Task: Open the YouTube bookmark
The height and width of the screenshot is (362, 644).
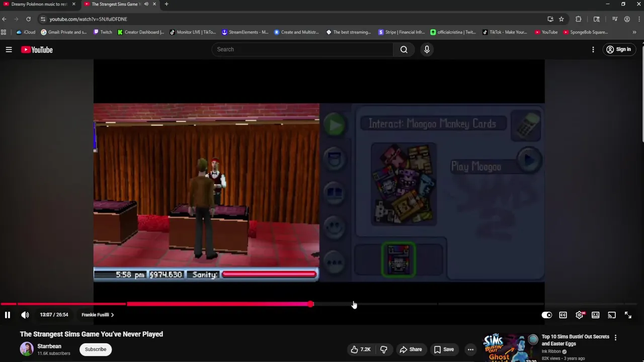Action: pyautogui.click(x=546, y=32)
